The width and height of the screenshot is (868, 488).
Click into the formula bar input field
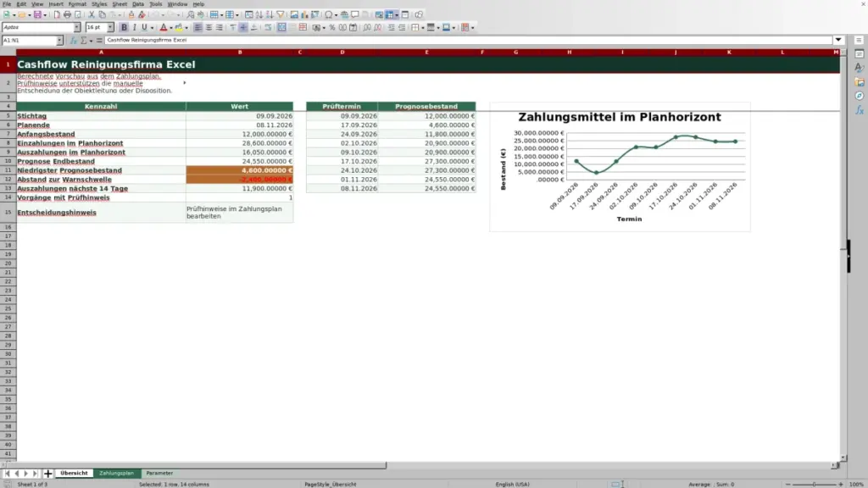(468, 41)
